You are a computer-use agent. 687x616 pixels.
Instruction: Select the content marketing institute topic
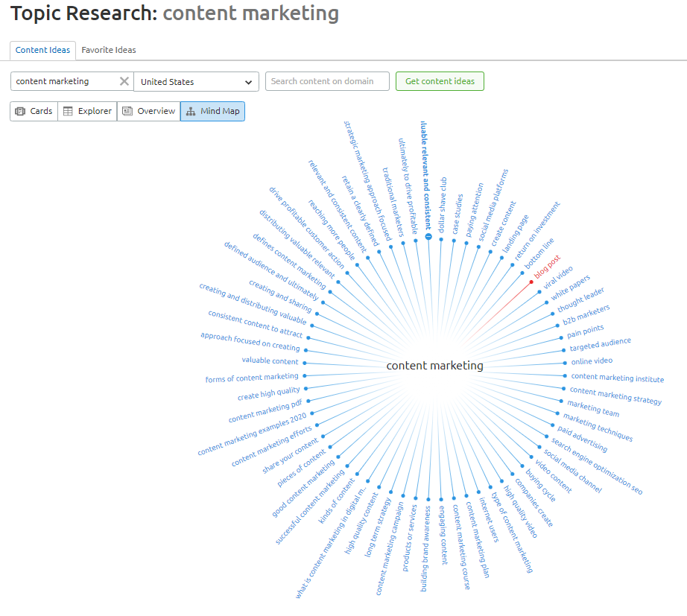coord(617,378)
